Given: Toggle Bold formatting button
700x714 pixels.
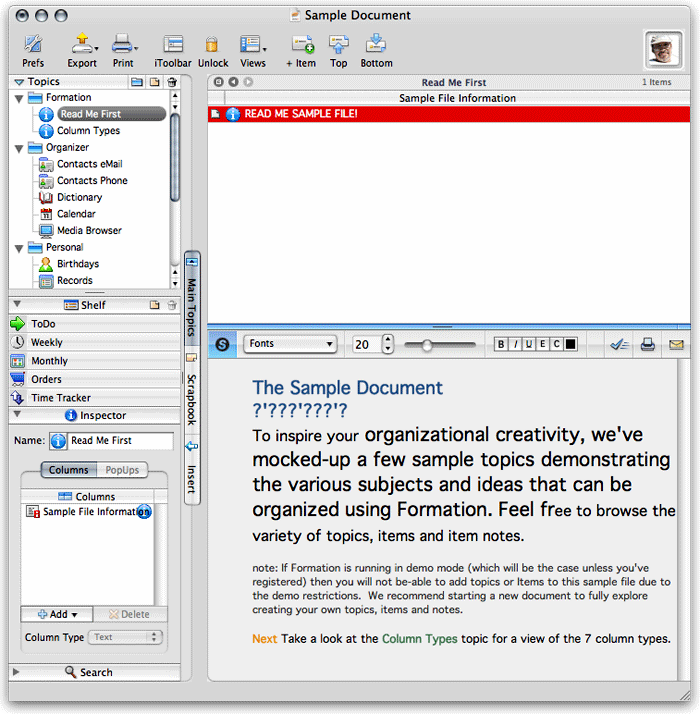Looking at the screenshot, I should (x=501, y=344).
